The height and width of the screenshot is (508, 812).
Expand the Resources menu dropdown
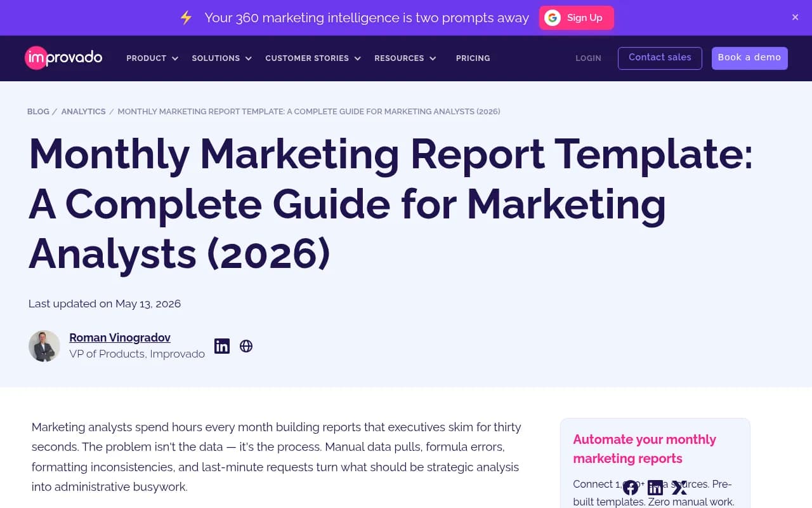tap(405, 58)
